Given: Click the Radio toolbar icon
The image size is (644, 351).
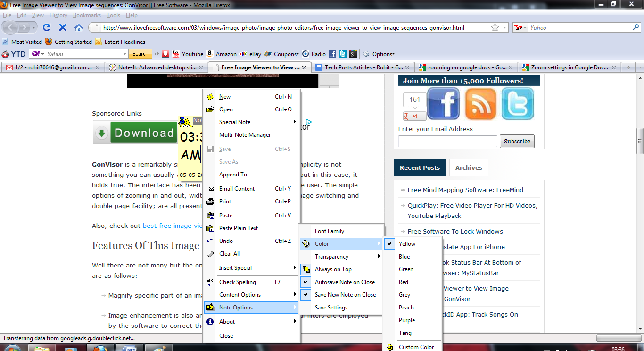Looking at the screenshot, I should pyautogui.click(x=314, y=54).
